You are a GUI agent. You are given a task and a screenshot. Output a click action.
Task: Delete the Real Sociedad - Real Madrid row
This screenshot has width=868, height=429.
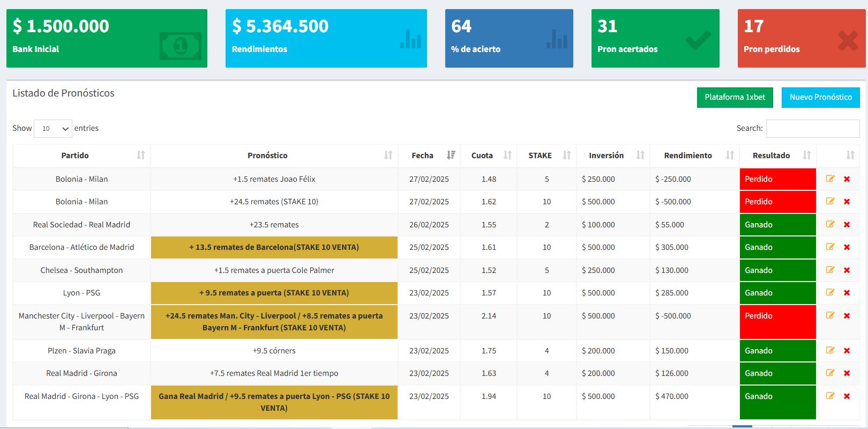[x=847, y=225]
